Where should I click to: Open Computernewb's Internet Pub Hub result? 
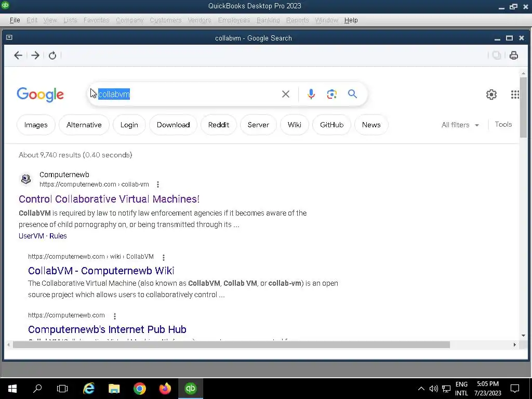click(x=107, y=329)
